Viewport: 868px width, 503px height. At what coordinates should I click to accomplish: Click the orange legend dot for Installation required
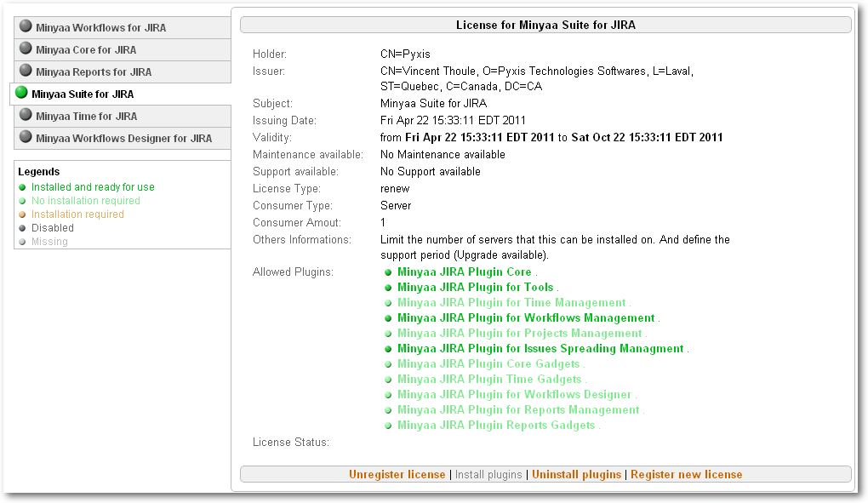(x=22, y=214)
